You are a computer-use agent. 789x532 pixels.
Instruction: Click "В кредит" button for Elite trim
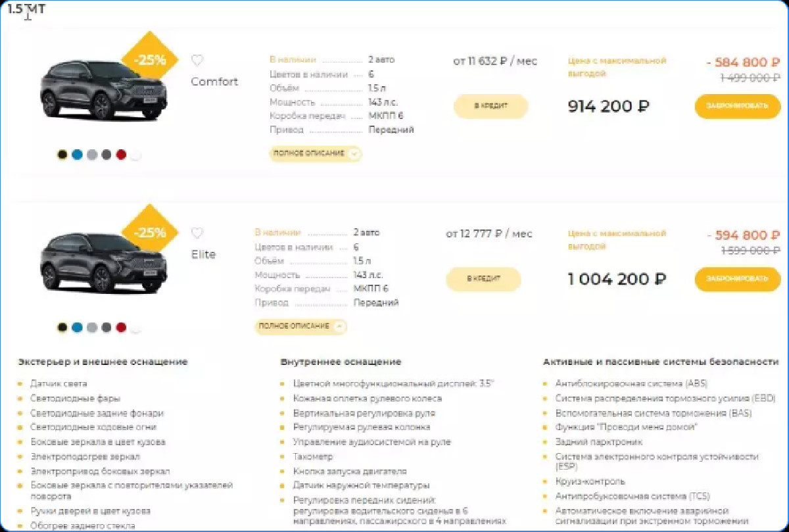coord(483,279)
